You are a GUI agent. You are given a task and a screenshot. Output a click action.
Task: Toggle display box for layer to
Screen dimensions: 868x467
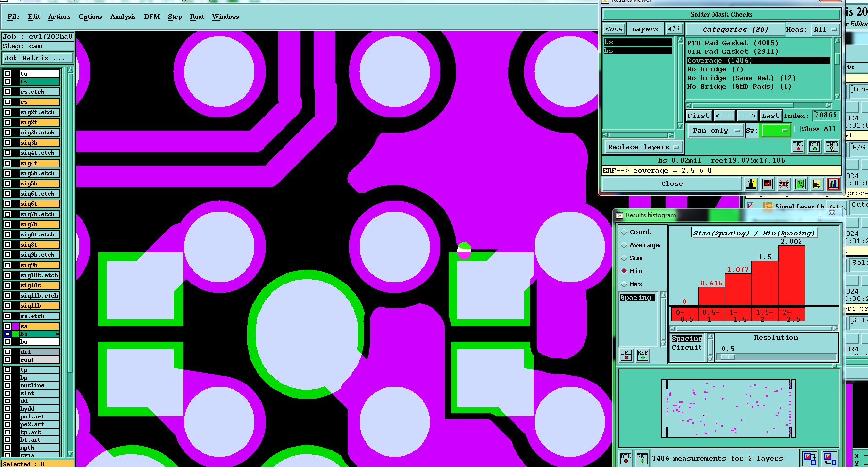click(8, 74)
